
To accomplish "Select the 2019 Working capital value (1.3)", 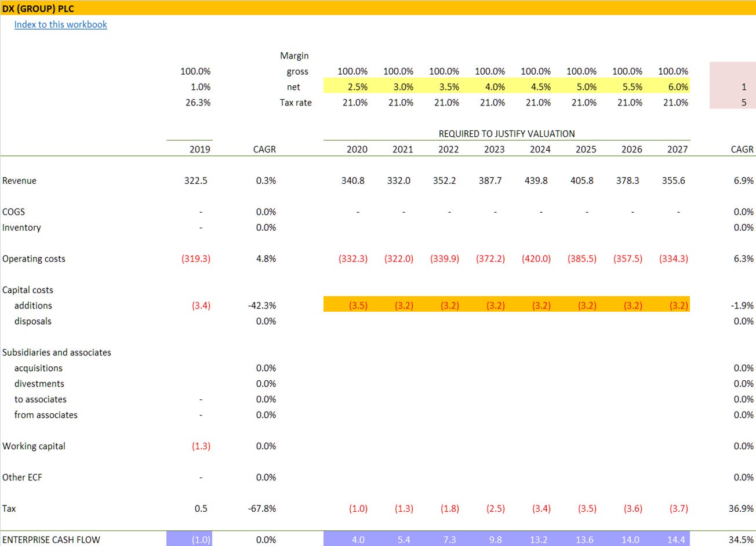I will coord(201,446).
